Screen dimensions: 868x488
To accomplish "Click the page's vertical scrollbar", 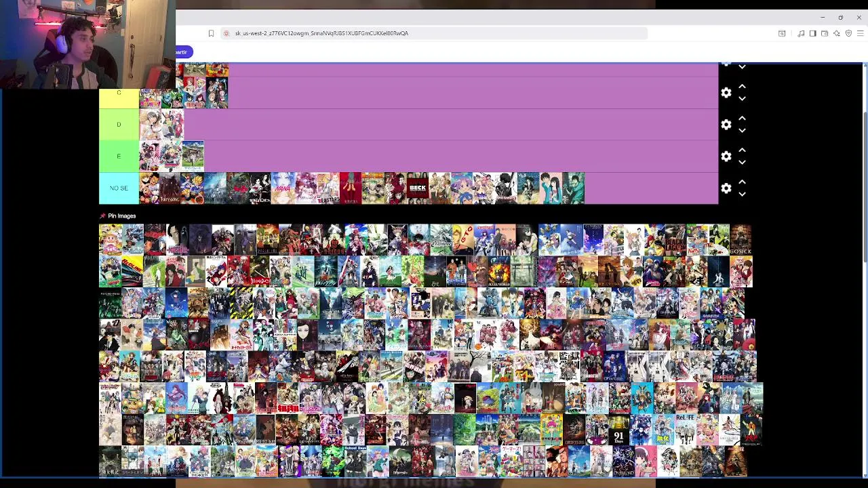I will [x=865, y=186].
